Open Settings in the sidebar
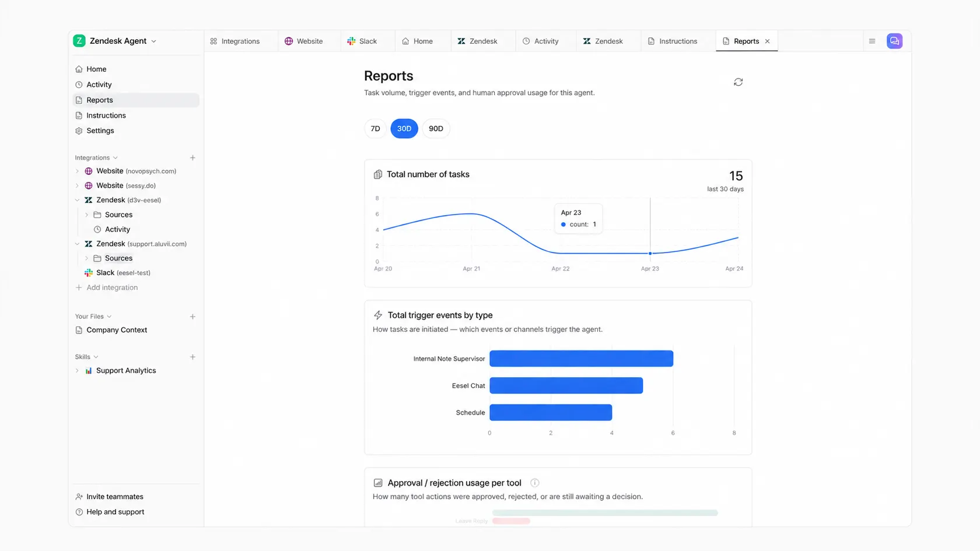 (x=136, y=131)
